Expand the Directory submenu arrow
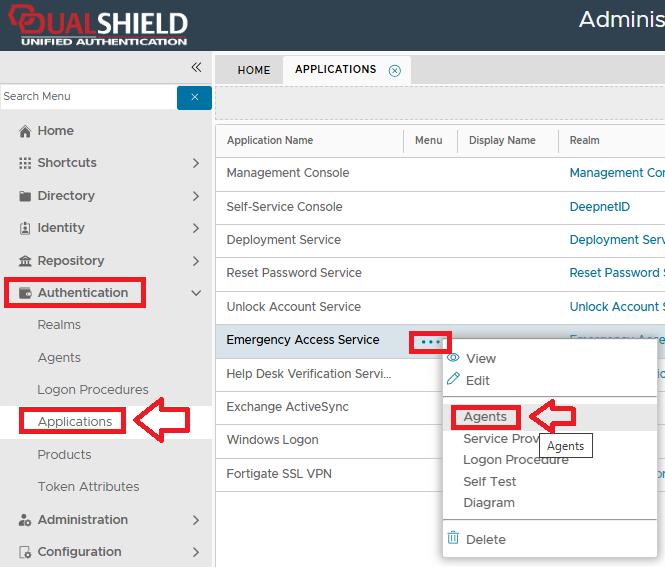Screen dimensions: 665x569 [196, 196]
